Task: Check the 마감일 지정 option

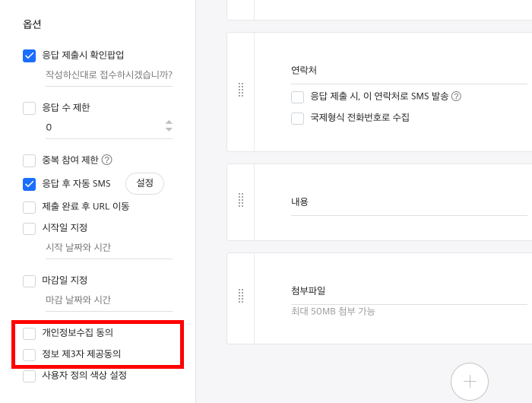Action: [29, 281]
